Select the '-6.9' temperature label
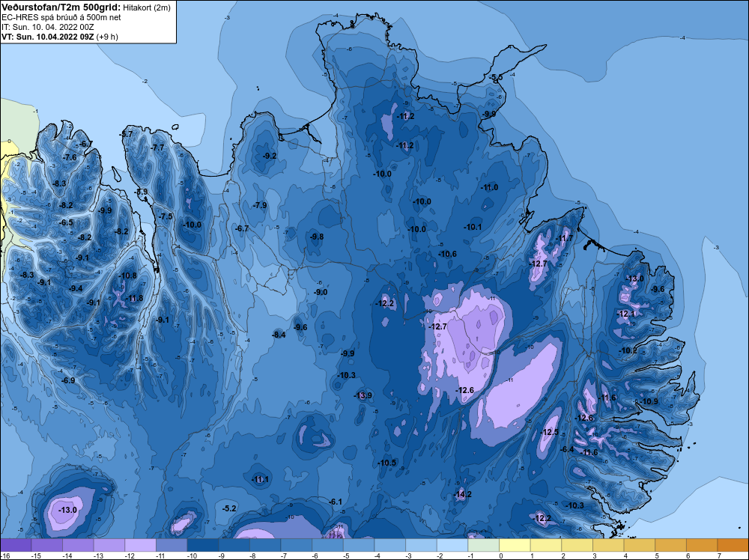This screenshot has height=560, width=749. [68, 380]
